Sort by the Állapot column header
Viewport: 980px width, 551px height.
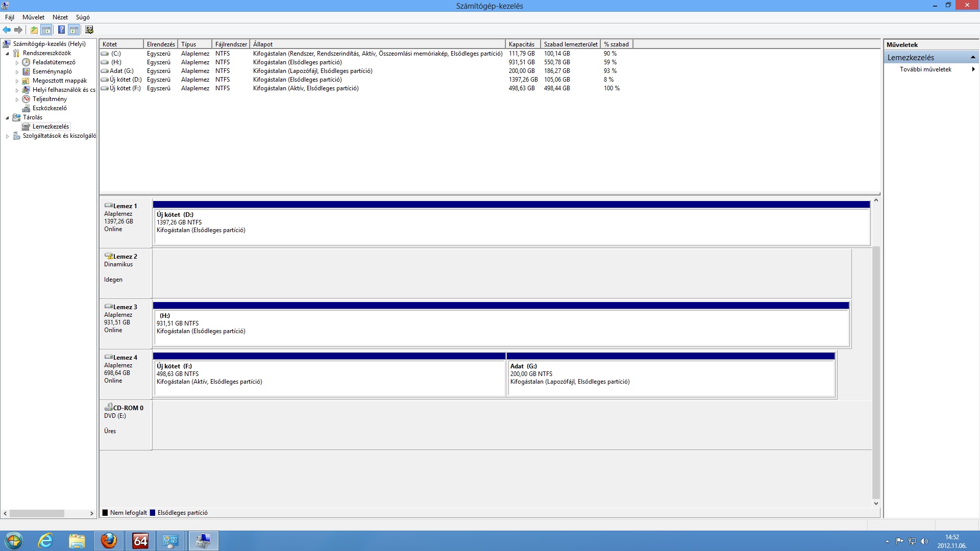(378, 44)
